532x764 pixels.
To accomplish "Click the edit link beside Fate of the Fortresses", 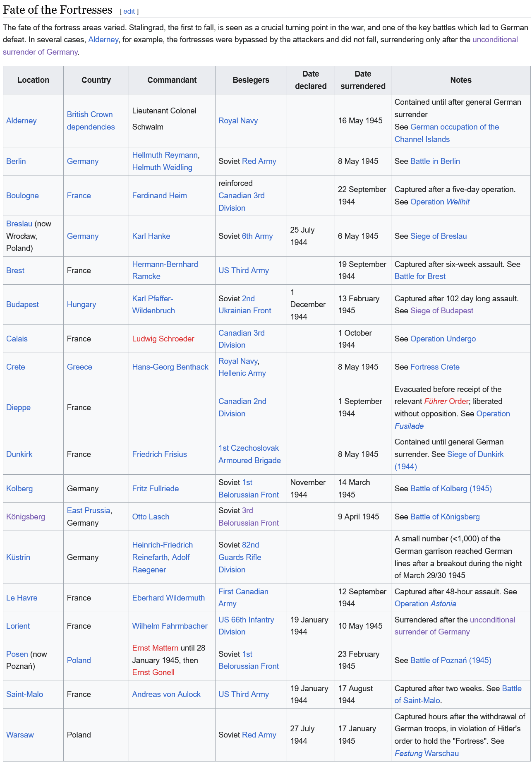I will click(x=129, y=11).
